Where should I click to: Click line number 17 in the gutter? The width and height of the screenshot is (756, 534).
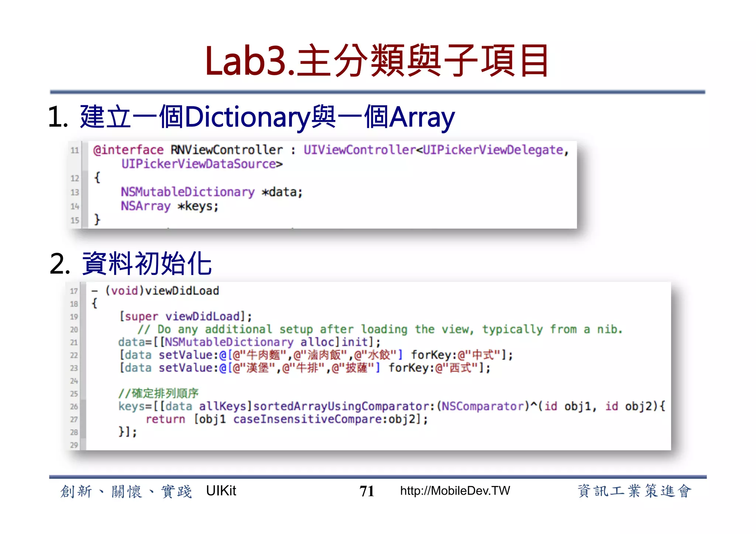[x=74, y=291]
